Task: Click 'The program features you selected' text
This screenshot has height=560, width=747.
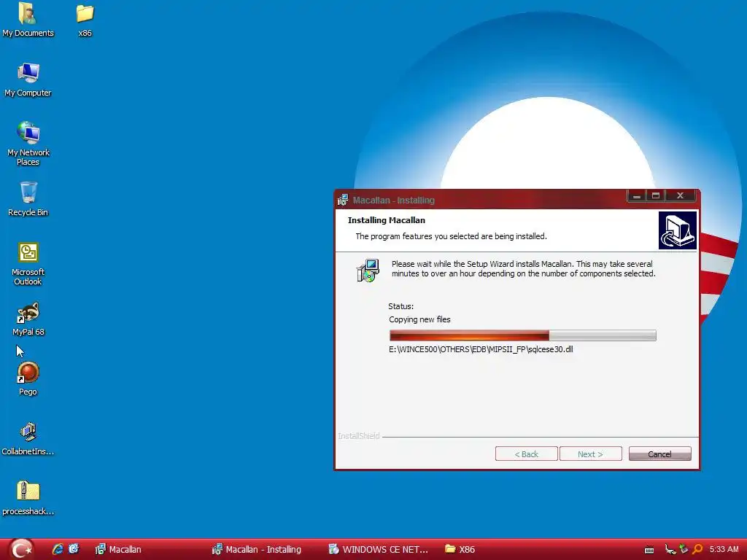Action: pos(451,236)
